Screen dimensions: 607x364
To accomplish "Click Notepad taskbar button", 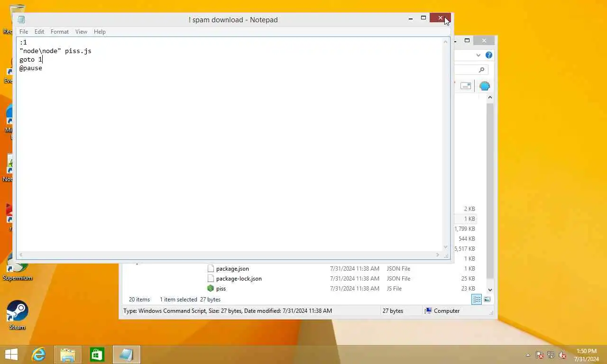I will click(127, 355).
